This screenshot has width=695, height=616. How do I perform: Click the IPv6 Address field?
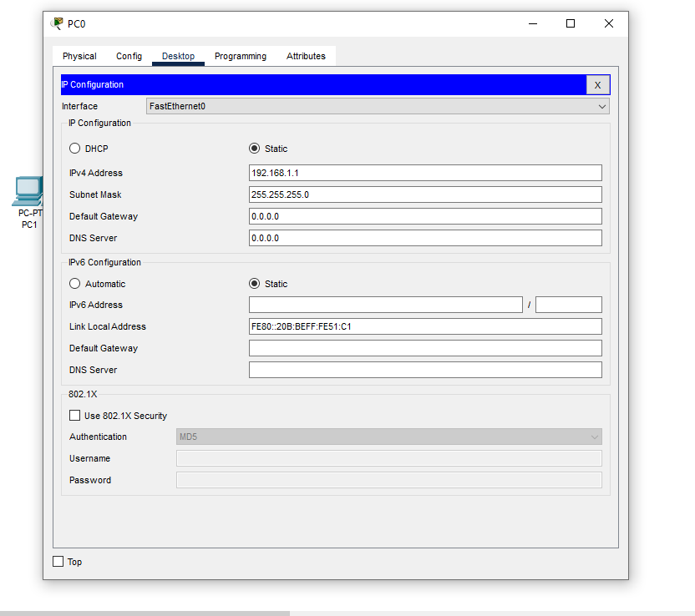tap(386, 305)
